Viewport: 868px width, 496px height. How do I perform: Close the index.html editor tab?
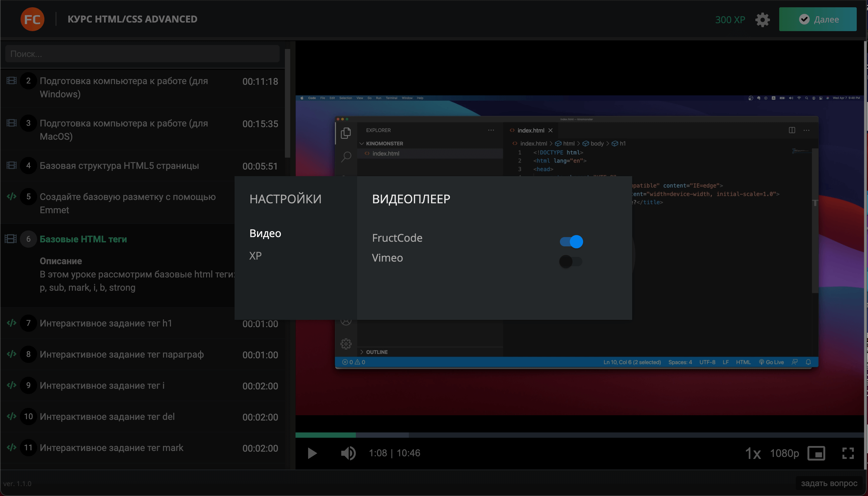550,130
